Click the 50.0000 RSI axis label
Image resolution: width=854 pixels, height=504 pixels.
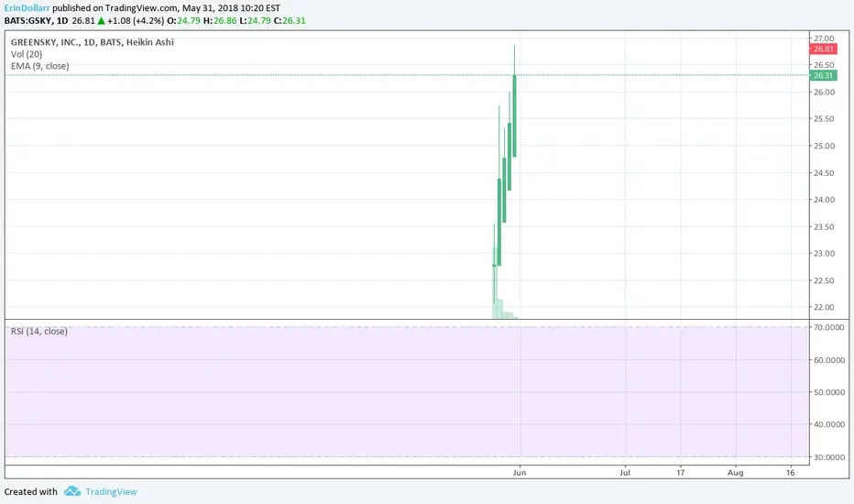point(829,392)
